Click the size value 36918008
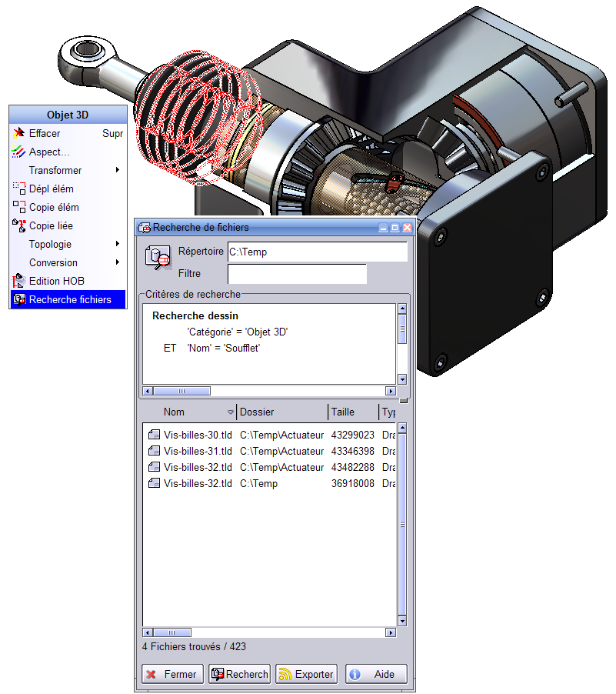Viewport: 616px width, 694px height. coord(353,483)
